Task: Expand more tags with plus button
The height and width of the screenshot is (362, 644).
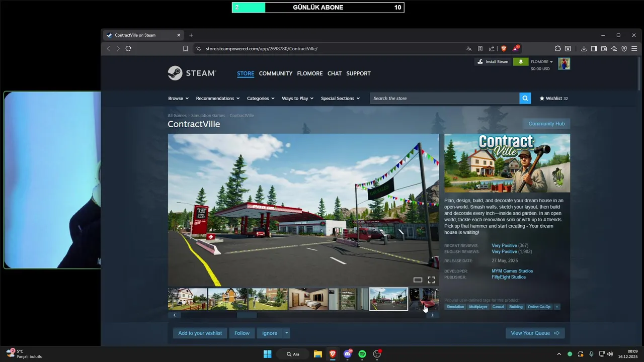Action: [556, 307]
